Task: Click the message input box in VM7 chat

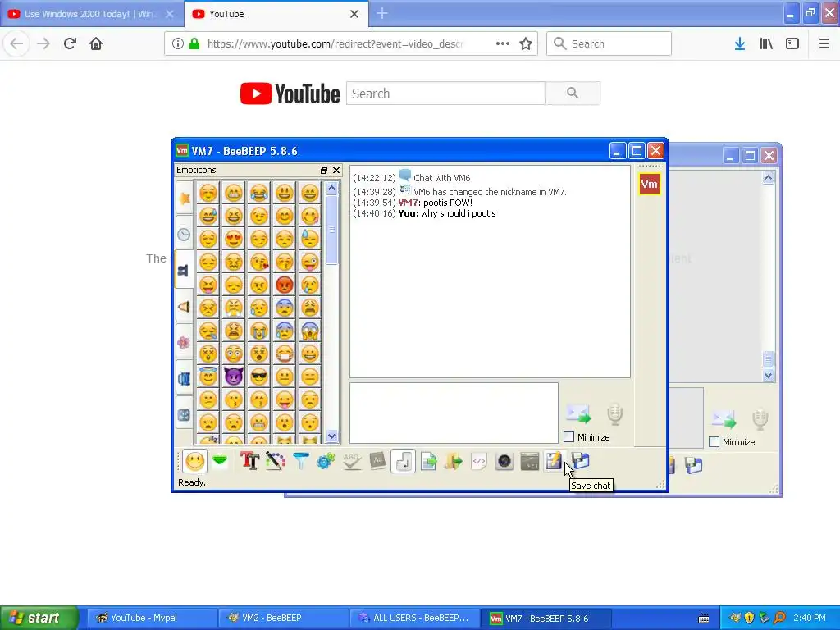Action: (454, 413)
